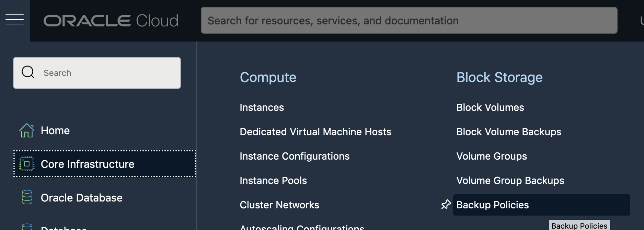
Task: Click the Home house icon
Action: [x=27, y=130]
